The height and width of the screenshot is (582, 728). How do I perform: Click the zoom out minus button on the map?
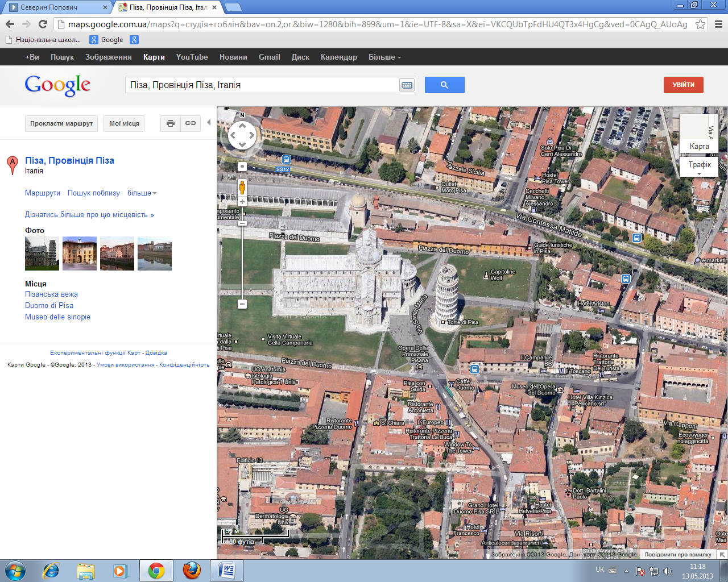[x=242, y=304]
